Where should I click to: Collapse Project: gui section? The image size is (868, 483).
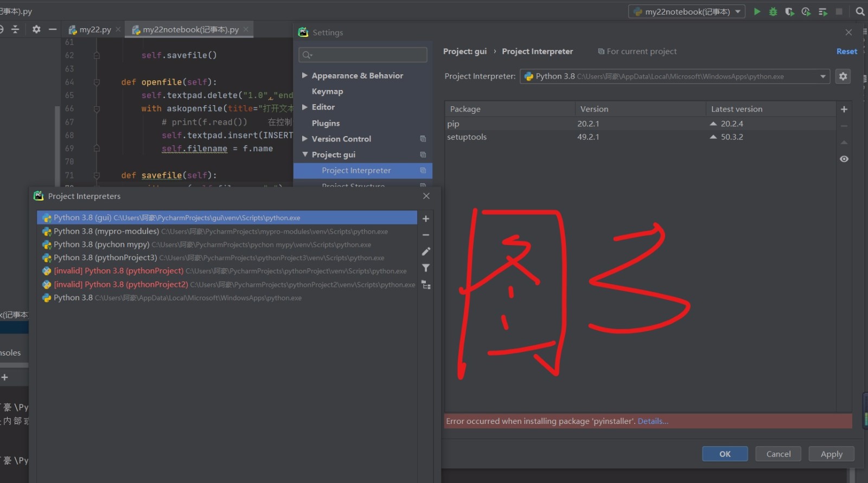point(305,154)
